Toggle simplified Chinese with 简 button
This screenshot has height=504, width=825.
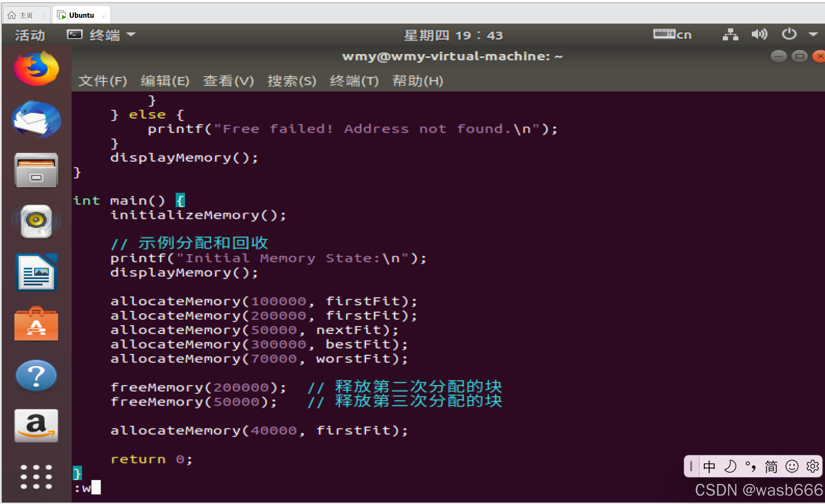point(770,466)
